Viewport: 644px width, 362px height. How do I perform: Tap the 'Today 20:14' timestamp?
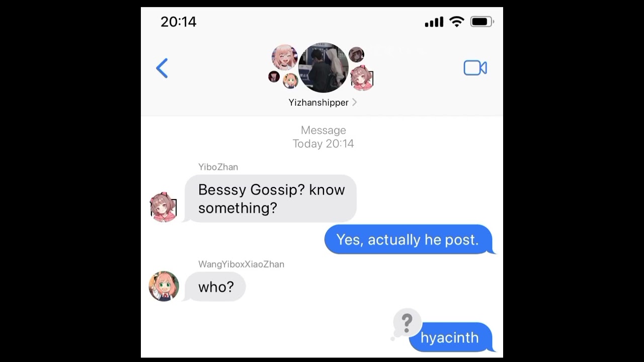coord(323,144)
